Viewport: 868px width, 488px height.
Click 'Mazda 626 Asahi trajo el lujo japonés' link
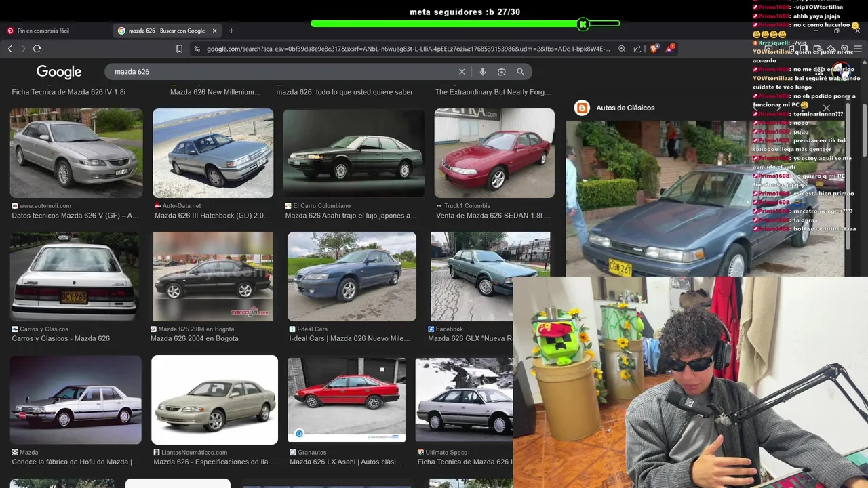coord(352,216)
